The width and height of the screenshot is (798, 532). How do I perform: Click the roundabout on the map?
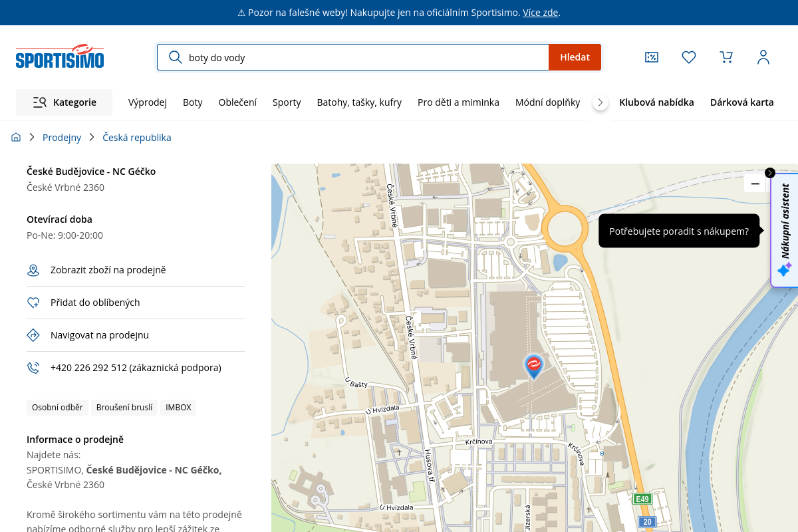565,229
